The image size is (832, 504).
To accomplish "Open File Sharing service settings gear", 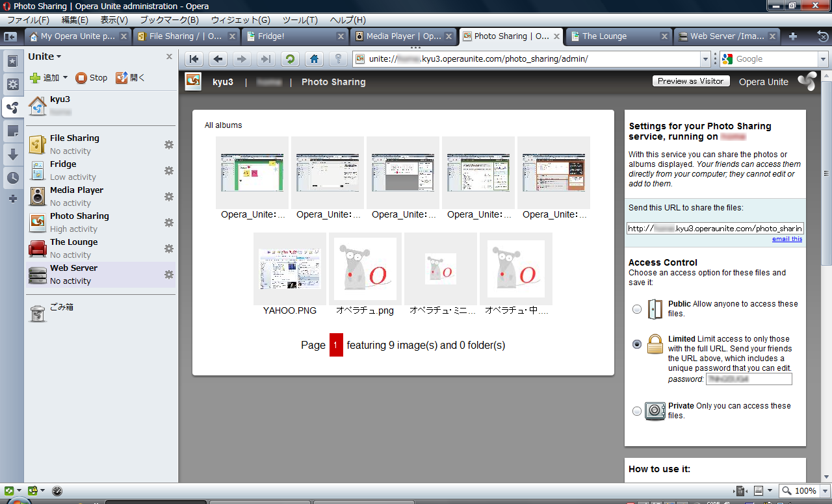I will [169, 144].
